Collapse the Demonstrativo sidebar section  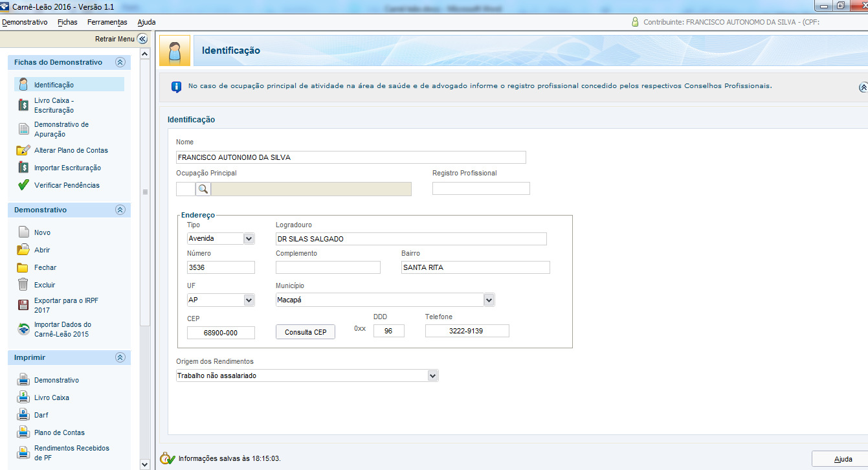click(120, 210)
